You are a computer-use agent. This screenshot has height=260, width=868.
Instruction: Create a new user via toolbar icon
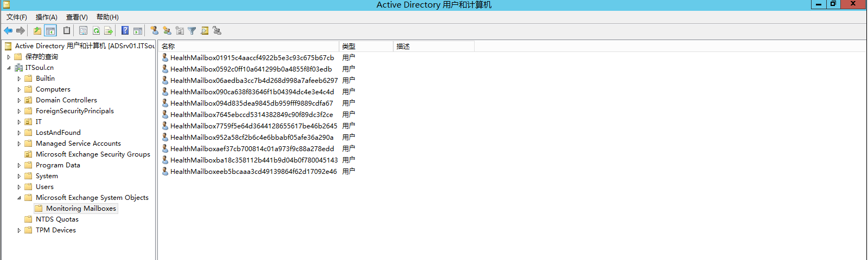[x=155, y=31]
